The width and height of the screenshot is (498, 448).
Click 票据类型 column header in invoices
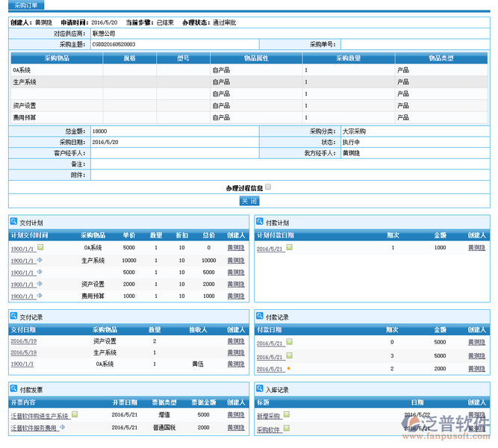pyautogui.click(x=164, y=402)
